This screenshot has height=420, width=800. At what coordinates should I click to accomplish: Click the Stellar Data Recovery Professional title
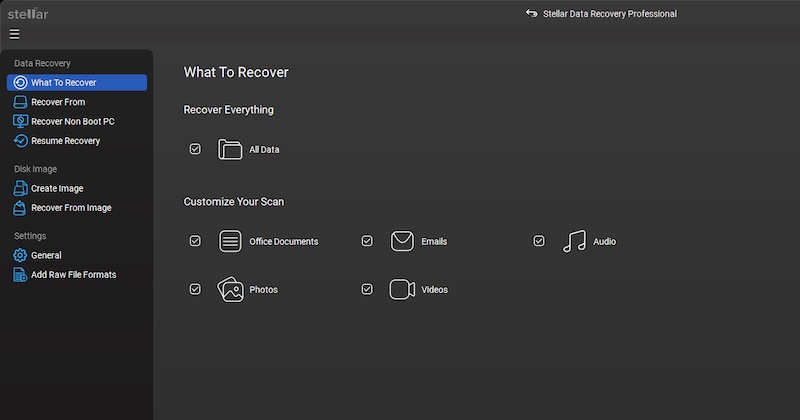click(610, 14)
